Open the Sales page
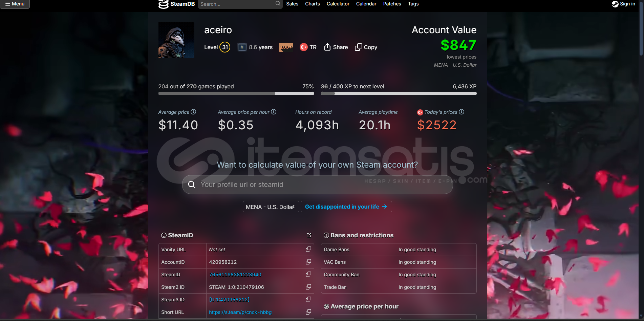644x321 pixels. point(292,4)
